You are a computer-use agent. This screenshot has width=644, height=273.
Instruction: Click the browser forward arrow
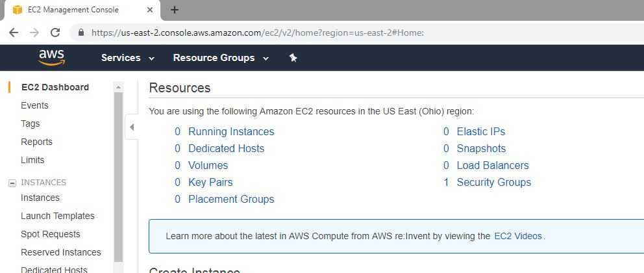pyautogui.click(x=34, y=32)
